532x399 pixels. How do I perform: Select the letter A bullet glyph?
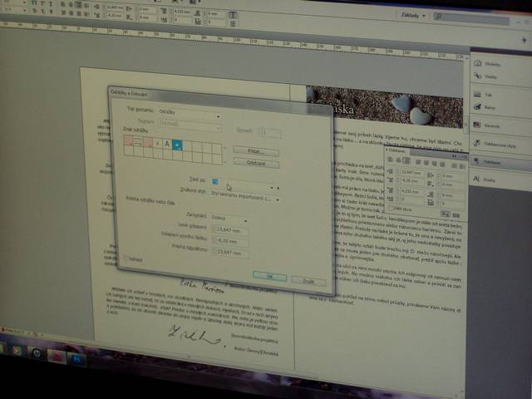tap(167, 144)
